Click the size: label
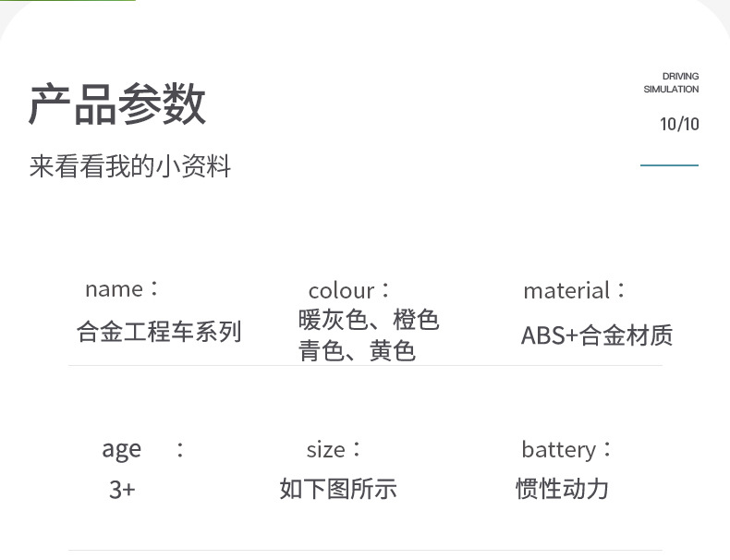Viewport: 730px width, 560px height. [334, 450]
